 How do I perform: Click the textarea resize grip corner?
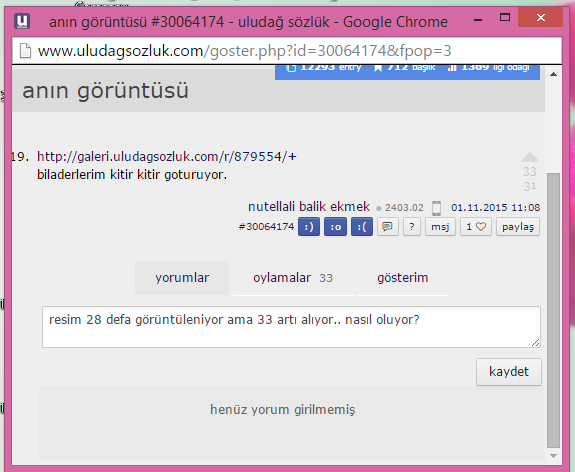[535, 343]
